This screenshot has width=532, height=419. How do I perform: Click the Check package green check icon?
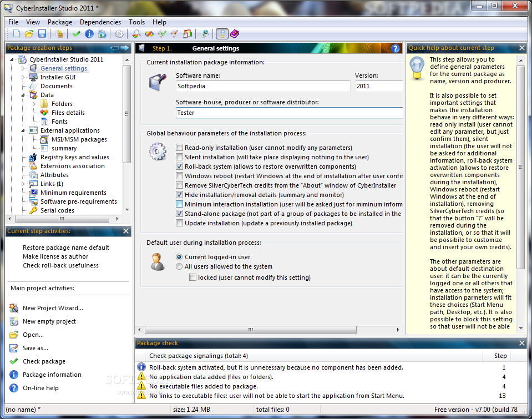pos(13,361)
